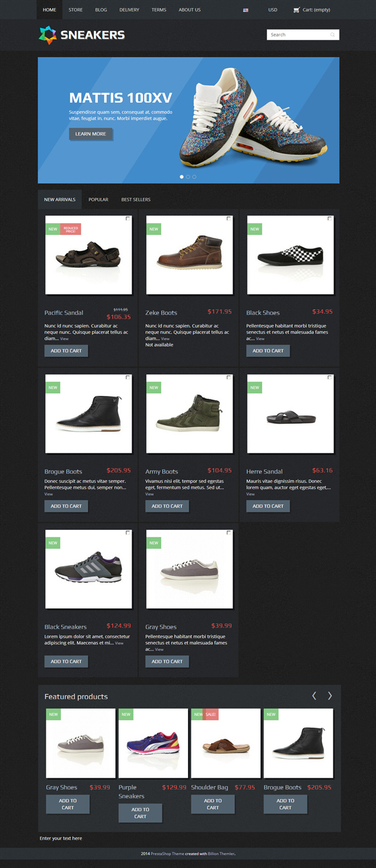Viewport: 376px width, 868px height.
Task: Select the second banner slide dot
Action: [188, 177]
